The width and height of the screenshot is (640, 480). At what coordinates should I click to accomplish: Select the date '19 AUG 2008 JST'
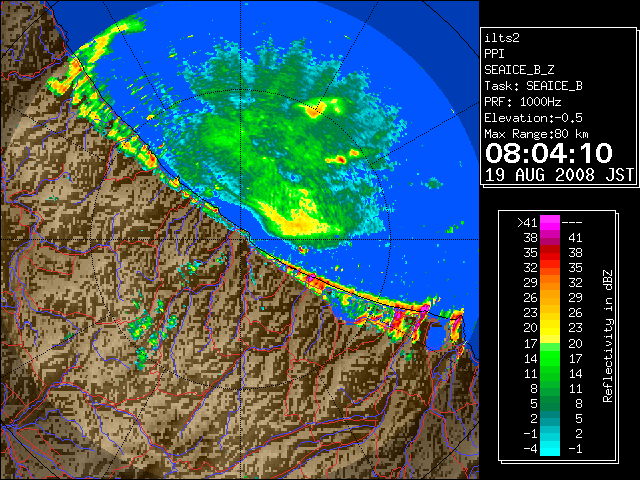559,175
